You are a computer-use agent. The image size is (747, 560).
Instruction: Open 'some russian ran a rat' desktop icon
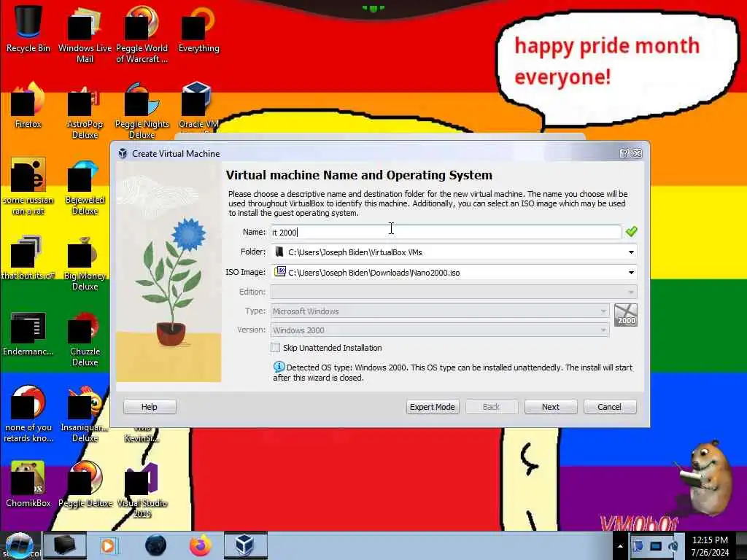click(28, 186)
